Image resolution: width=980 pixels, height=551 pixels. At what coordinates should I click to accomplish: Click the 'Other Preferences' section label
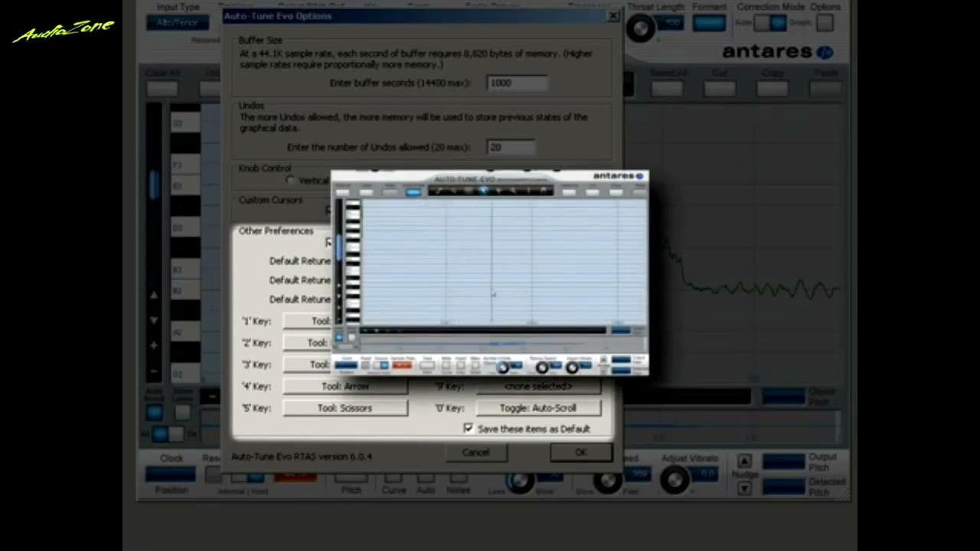pyautogui.click(x=276, y=230)
